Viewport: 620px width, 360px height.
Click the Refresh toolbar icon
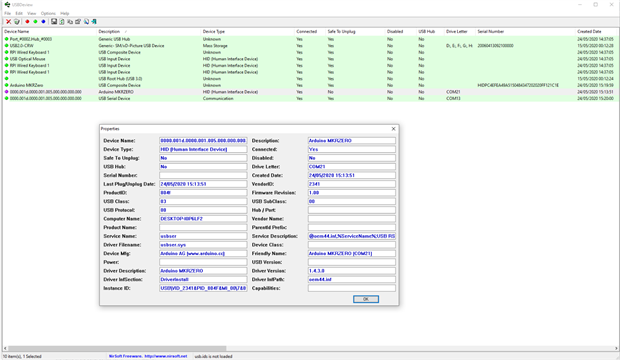[x=62, y=22]
